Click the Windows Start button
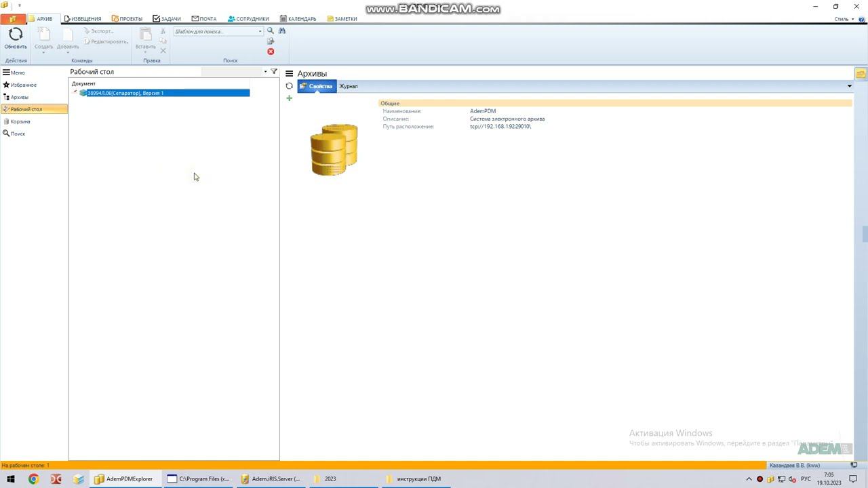Viewport: 868px width, 488px height. [x=11, y=479]
